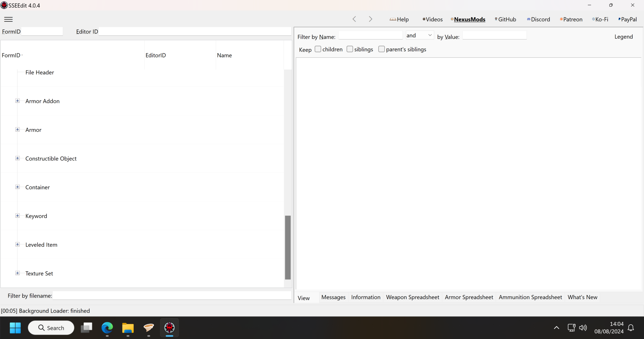Switch to the Ammunition Spreadsheet tab
Viewport: 644px width, 339px height.
coord(530,297)
